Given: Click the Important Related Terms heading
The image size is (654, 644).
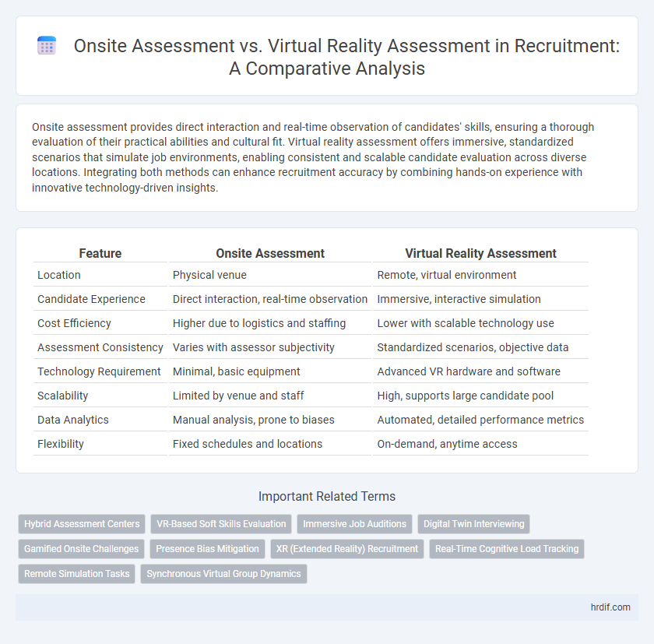Looking at the screenshot, I should point(327,496).
